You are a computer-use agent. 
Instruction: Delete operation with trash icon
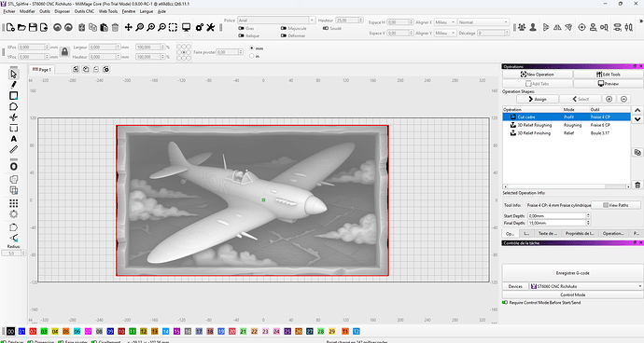tap(637, 185)
